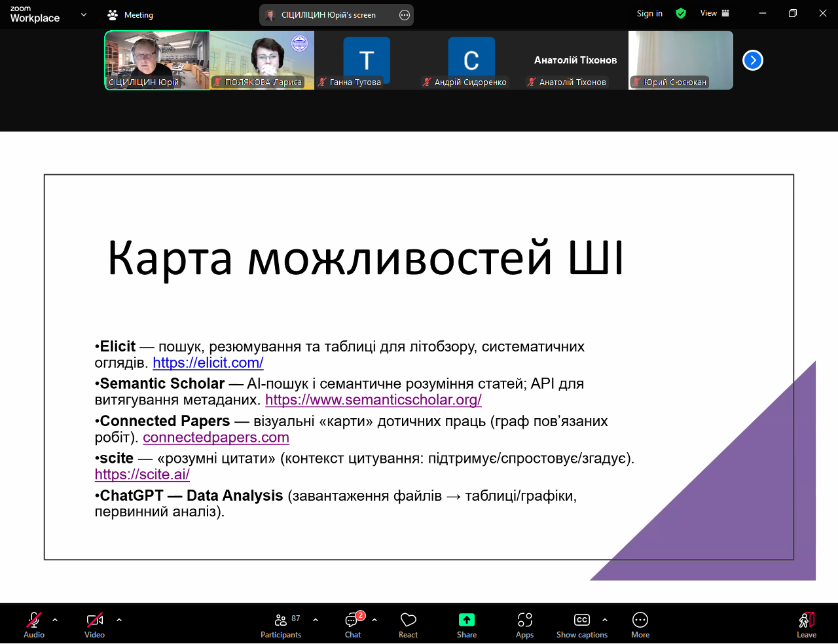Click the Sign in link
The image size is (838, 644).
649,13
